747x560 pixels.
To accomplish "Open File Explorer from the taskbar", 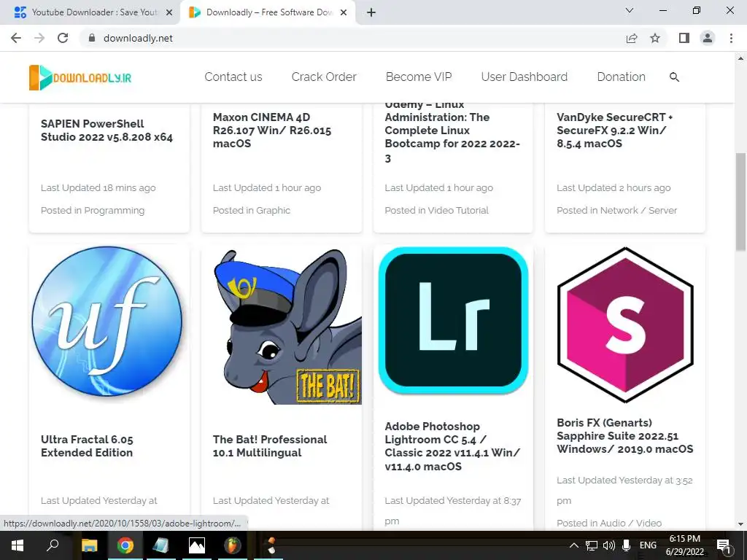I will pyautogui.click(x=89, y=545).
